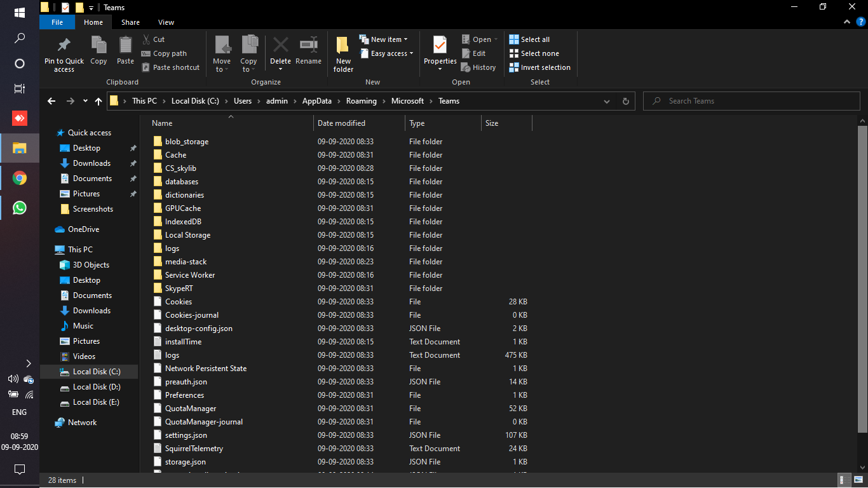Click Users in the address path
The height and width of the screenshot is (488, 868).
click(x=243, y=101)
